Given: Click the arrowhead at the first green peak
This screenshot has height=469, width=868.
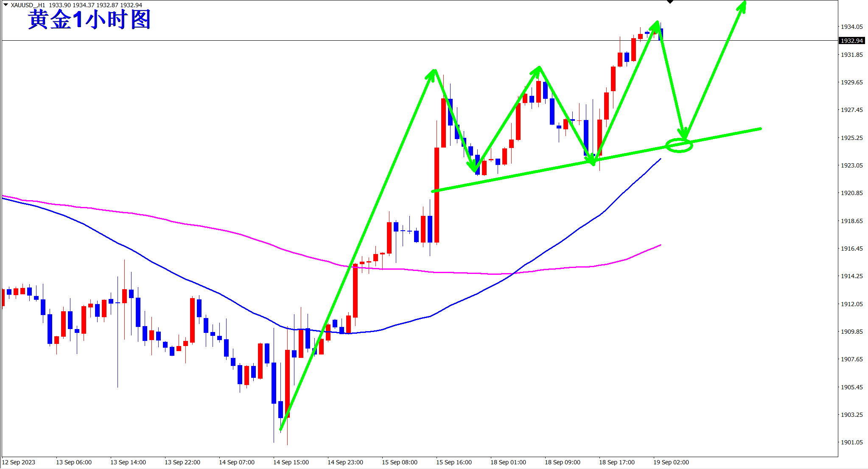Looking at the screenshot, I should pyautogui.click(x=433, y=72).
